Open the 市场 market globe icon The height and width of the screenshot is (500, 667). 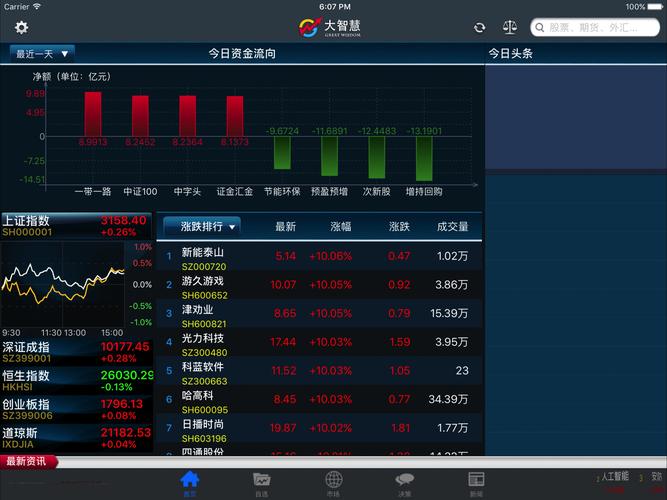pos(334,481)
